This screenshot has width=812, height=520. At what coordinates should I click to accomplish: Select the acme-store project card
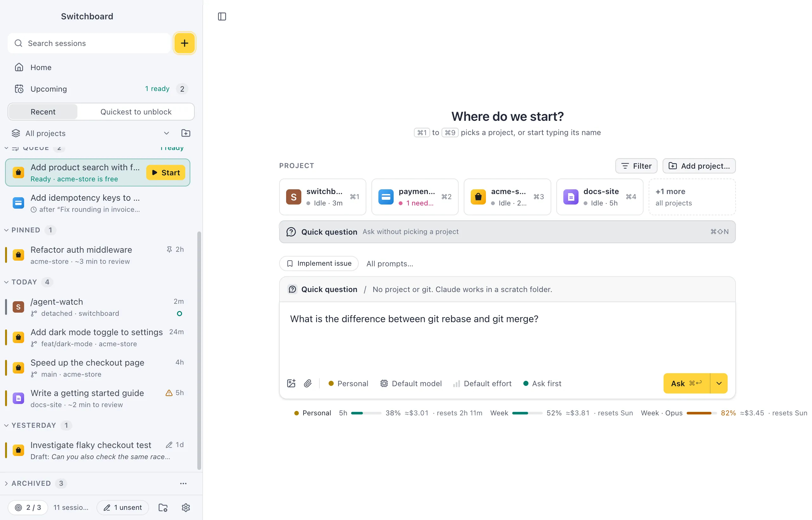point(507,197)
